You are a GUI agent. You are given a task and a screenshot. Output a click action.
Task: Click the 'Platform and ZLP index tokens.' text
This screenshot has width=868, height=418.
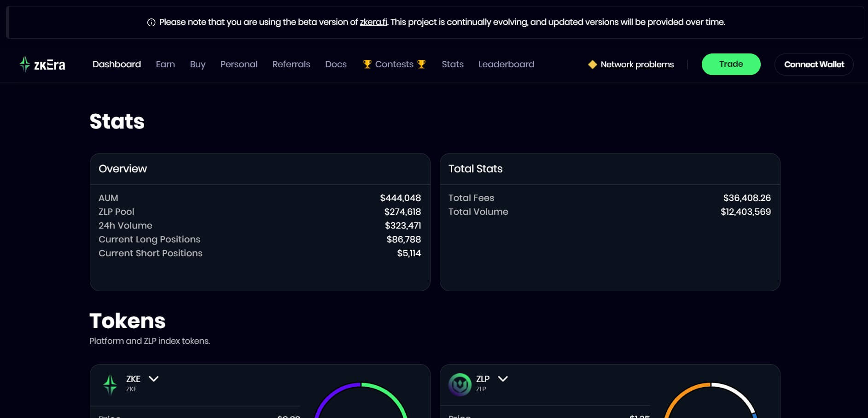pos(150,341)
